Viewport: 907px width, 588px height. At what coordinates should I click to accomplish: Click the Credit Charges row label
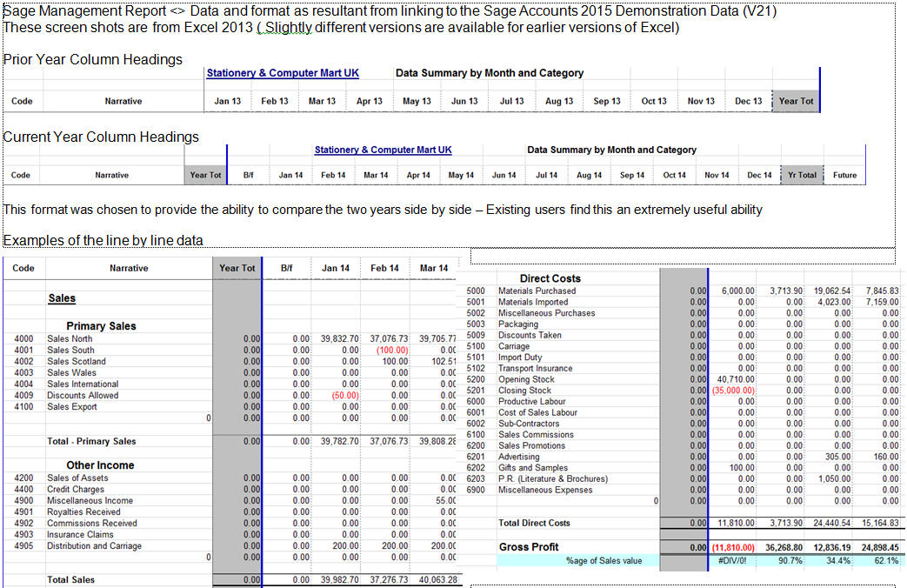76,489
